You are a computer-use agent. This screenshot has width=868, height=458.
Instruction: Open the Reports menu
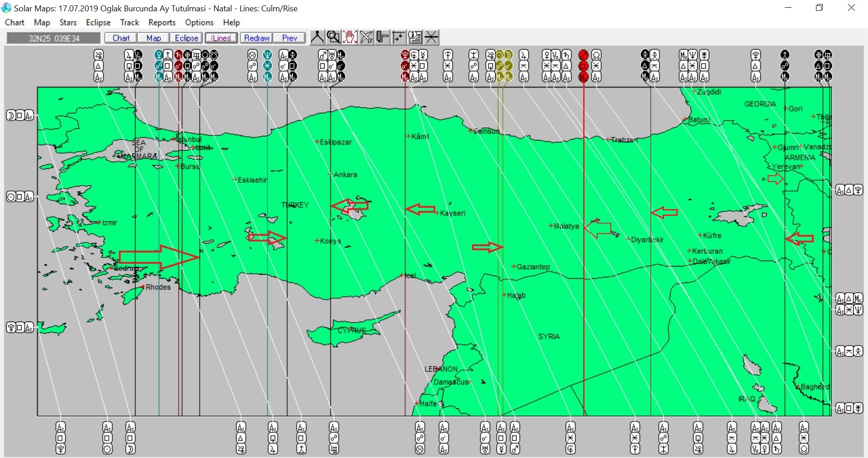click(162, 23)
